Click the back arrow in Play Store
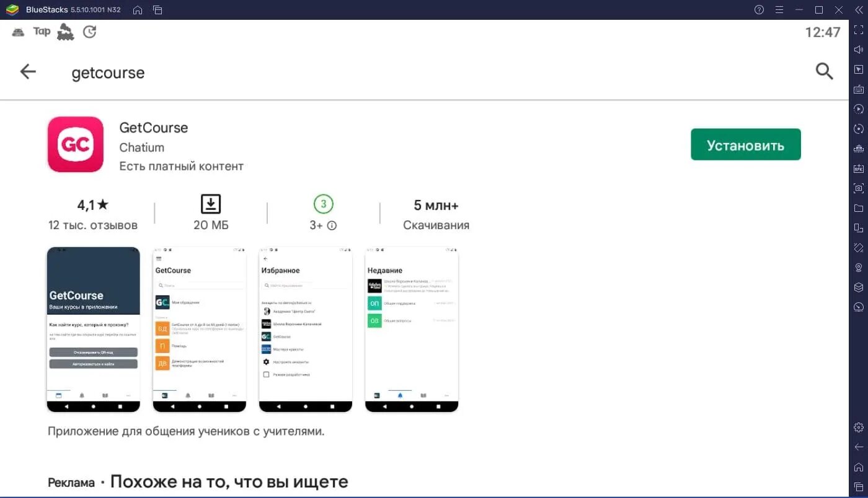The image size is (868, 498). click(x=28, y=72)
